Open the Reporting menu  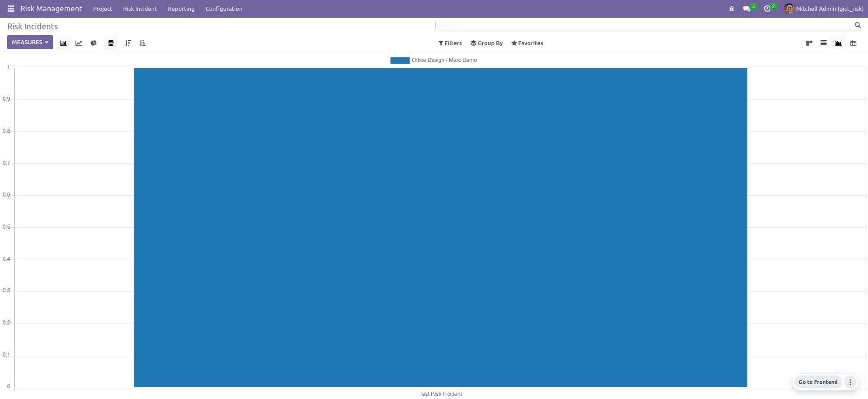coord(181,9)
